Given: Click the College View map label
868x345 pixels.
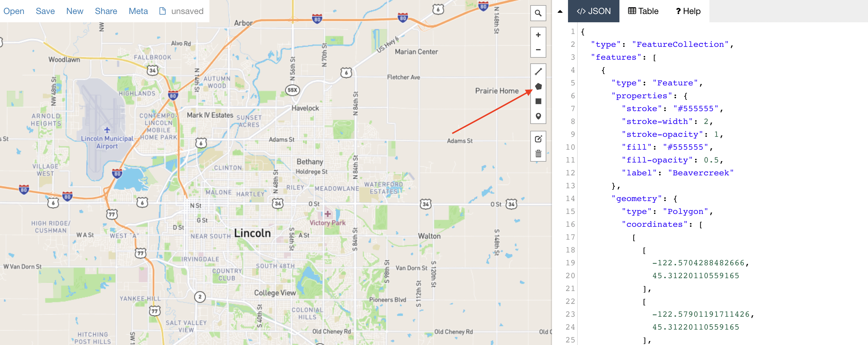Looking at the screenshot, I should 275,293.
